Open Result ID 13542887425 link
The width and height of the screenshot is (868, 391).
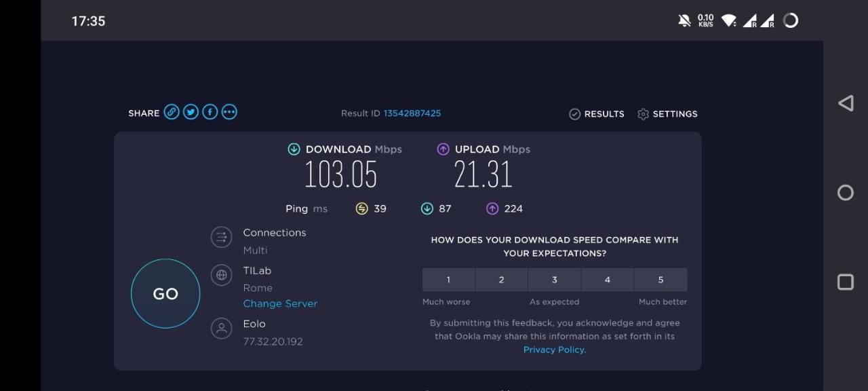coord(412,113)
